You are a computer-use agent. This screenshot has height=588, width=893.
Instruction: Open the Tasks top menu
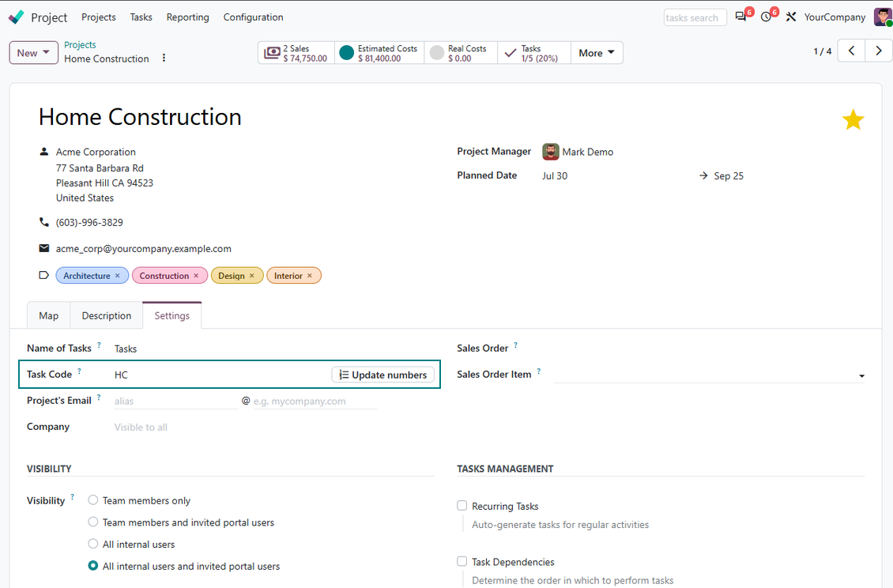point(141,17)
